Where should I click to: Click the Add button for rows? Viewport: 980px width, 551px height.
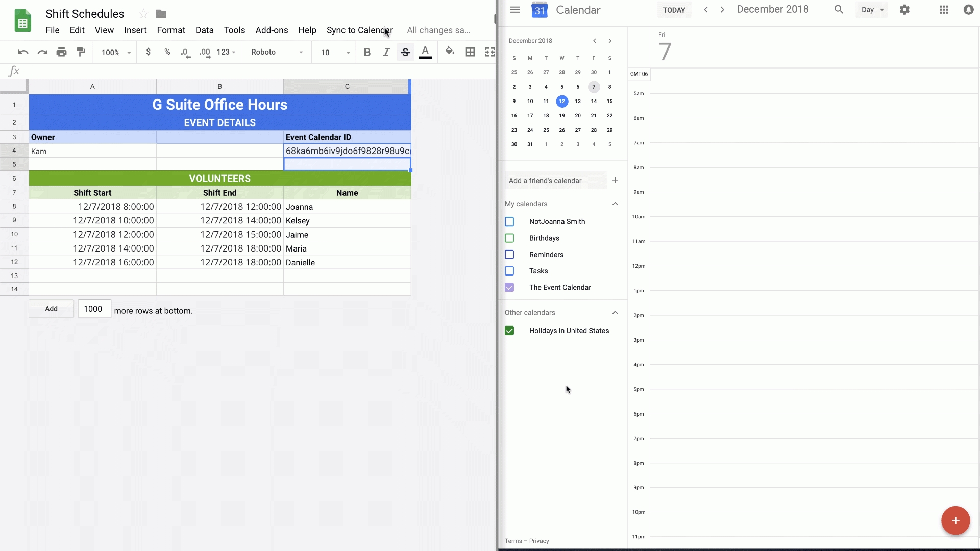[51, 308]
